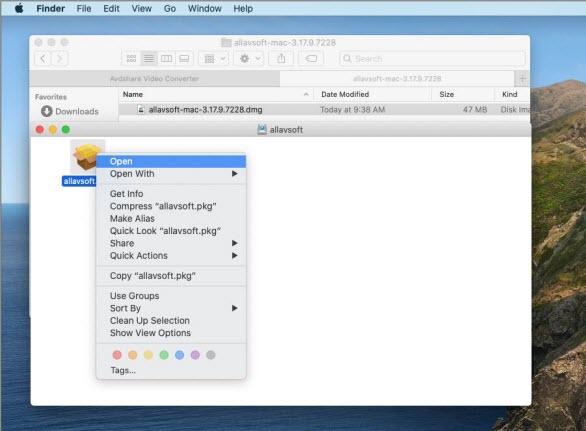Click the allavsoft package icon
The image size is (586, 431).
click(x=86, y=157)
